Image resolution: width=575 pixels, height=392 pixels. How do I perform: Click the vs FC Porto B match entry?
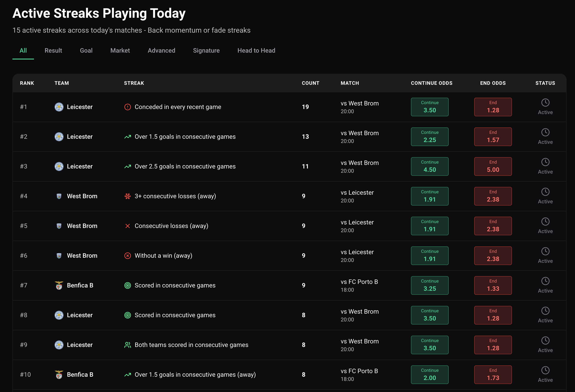tap(359, 285)
